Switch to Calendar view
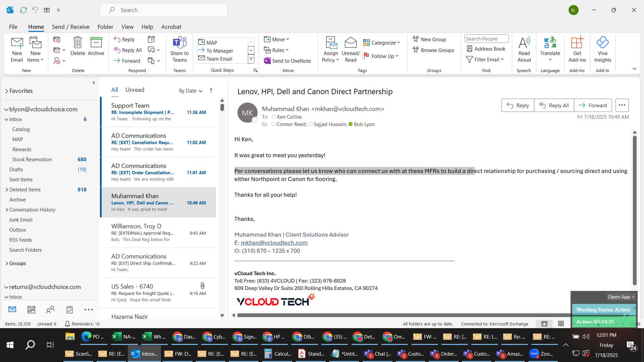This screenshot has width=644, height=362. pos(31,310)
